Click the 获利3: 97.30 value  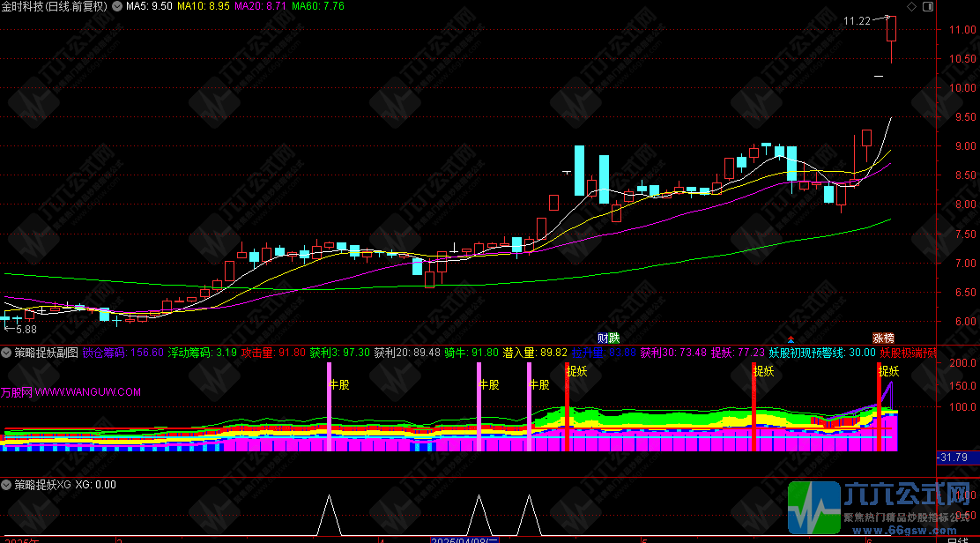pyautogui.click(x=339, y=353)
